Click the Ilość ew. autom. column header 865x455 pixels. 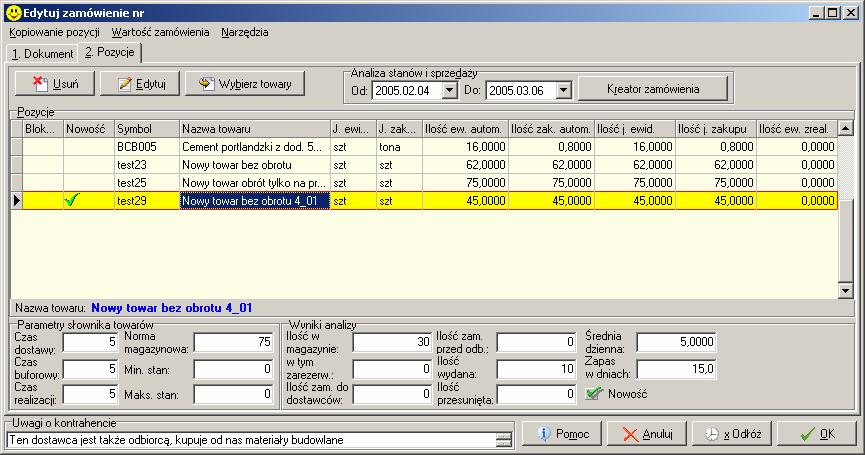pyautogui.click(x=466, y=129)
